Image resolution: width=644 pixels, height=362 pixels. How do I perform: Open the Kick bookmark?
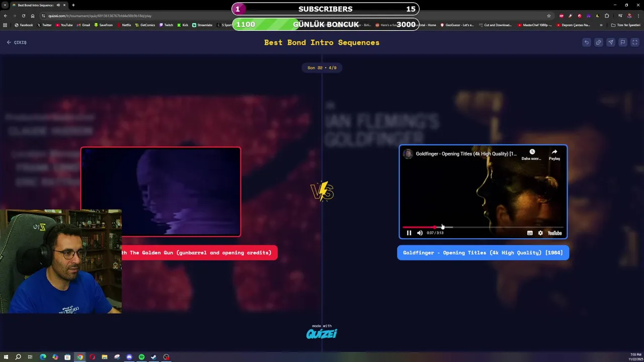[x=183, y=25]
